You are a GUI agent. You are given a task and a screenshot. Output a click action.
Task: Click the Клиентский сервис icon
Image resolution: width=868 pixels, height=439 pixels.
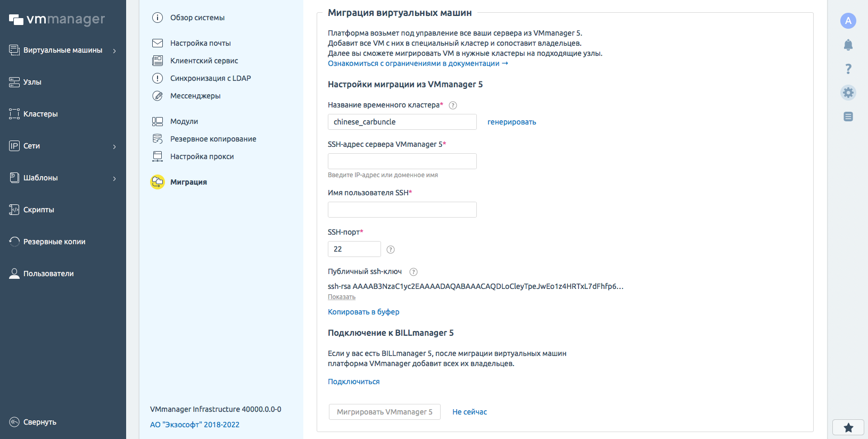[158, 61]
